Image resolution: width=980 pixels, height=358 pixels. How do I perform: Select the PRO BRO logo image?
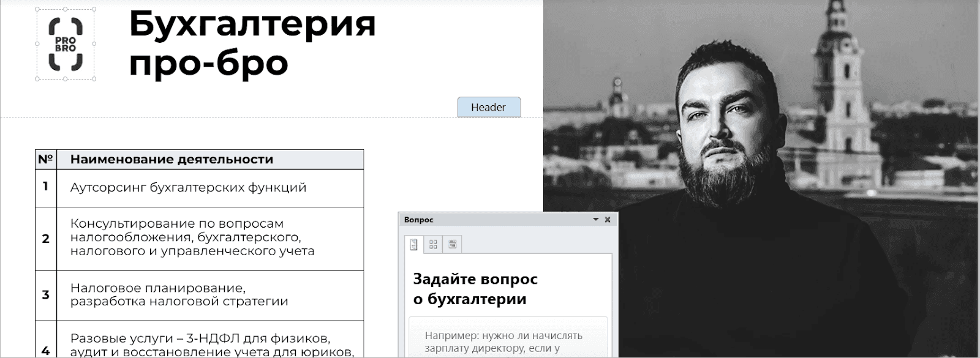66,44
